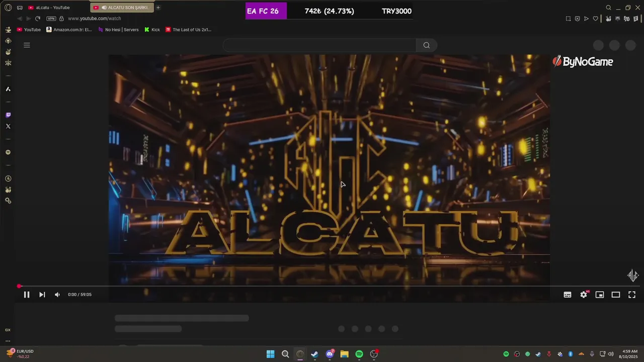This screenshot has height=362, width=644.
Task: Open Windows taskbar search
Action: pos(285,354)
